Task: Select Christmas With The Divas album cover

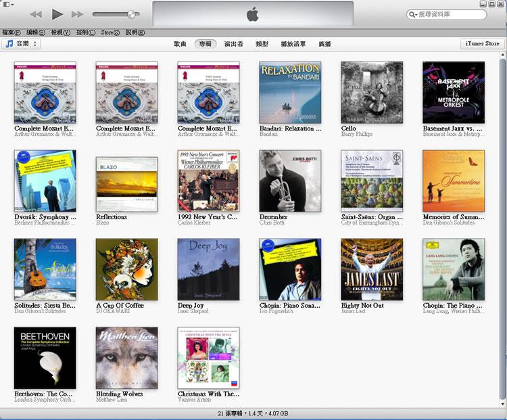Action: (209, 358)
